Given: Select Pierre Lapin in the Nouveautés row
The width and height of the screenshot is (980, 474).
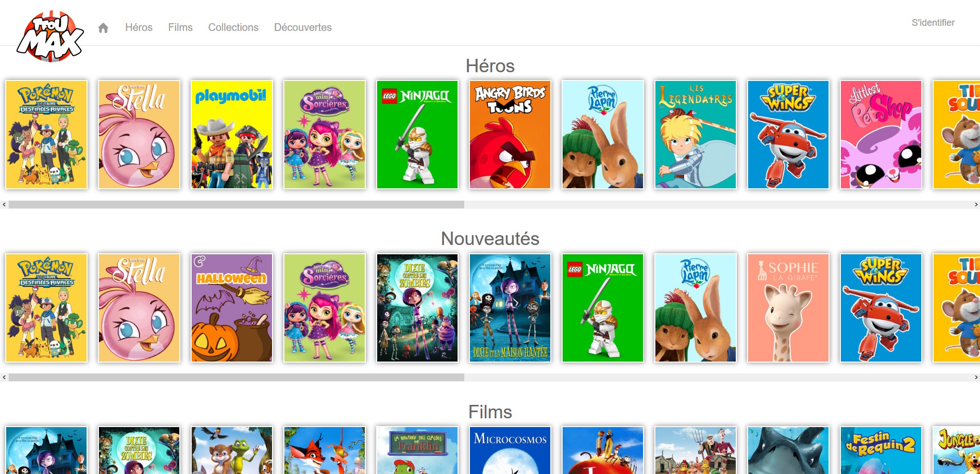Looking at the screenshot, I should point(696,308).
